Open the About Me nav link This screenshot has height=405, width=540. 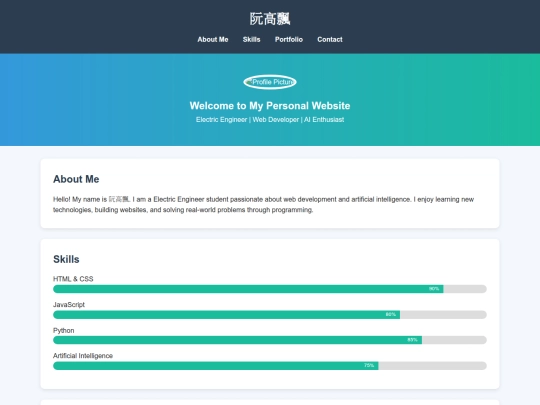click(x=212, y=40)
